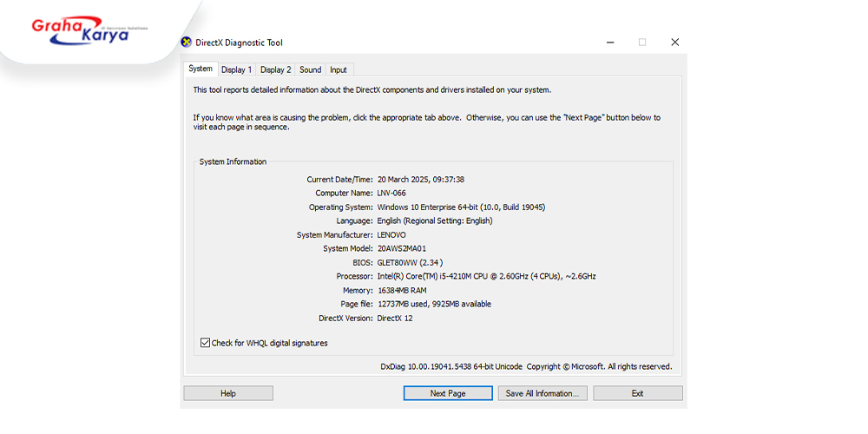Open the Input tab
Screen dimensions: 868x434
339,69
